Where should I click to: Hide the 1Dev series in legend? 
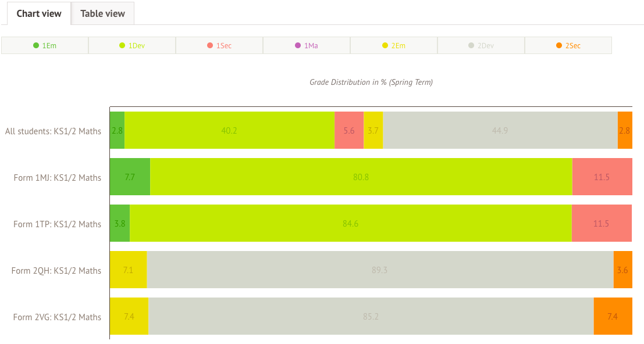132,45
